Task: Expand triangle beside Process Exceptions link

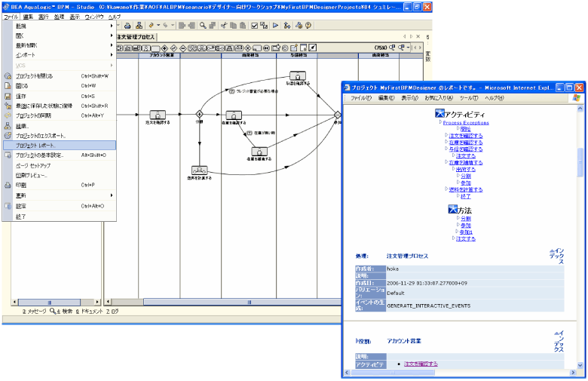Action: point(440,122)
